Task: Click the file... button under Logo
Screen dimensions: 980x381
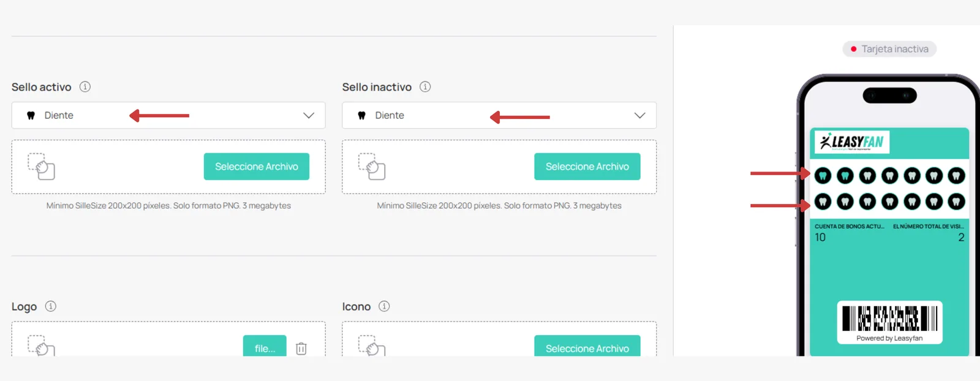Action: pyautogui.click(x=265, y=345)
